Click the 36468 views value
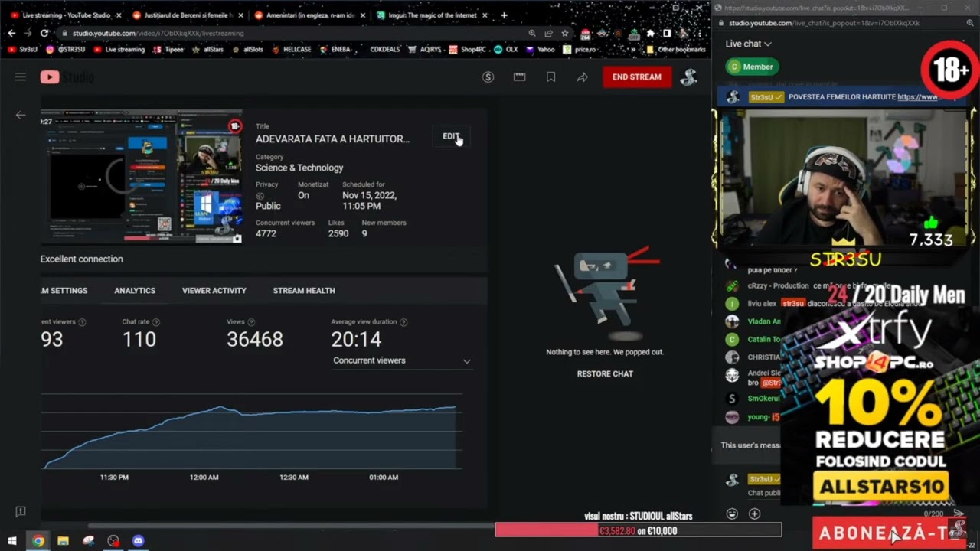The width and height of the screenshot is (980, 551). [x=254, y=339]
